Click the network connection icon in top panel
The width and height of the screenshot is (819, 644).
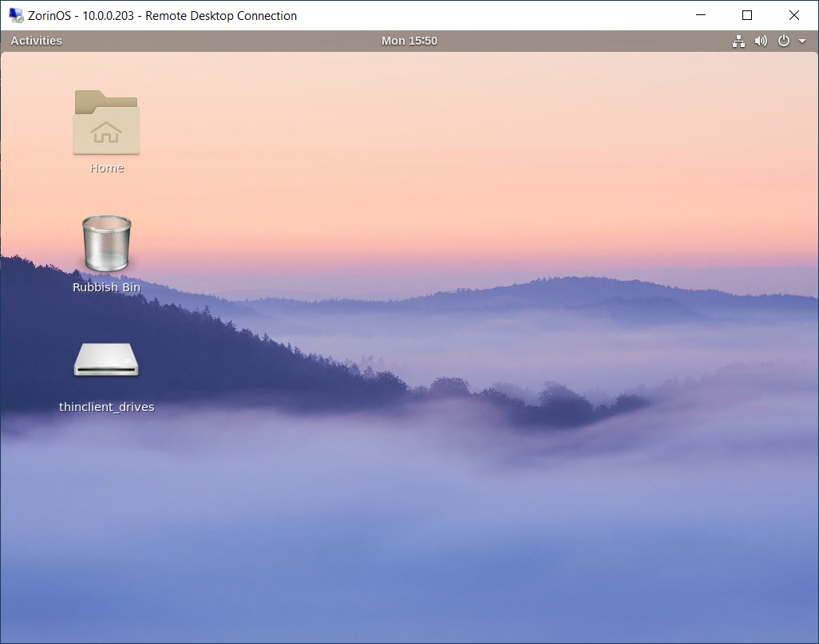point(738,41)
